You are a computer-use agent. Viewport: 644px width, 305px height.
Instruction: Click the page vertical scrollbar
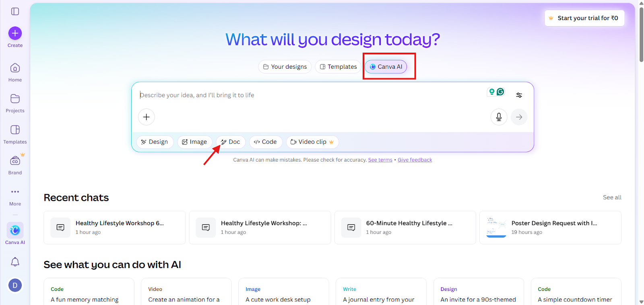tap(641, 34)
